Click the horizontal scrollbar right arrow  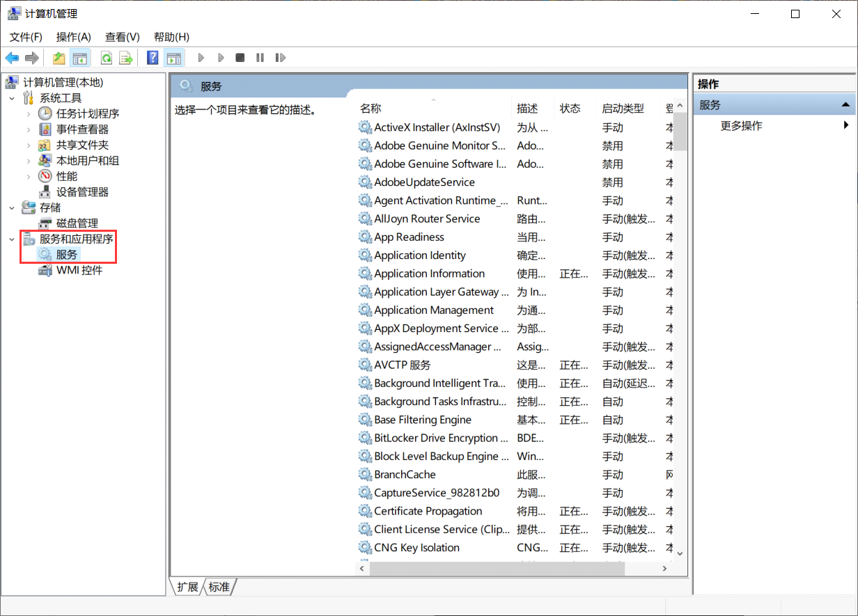663,568
